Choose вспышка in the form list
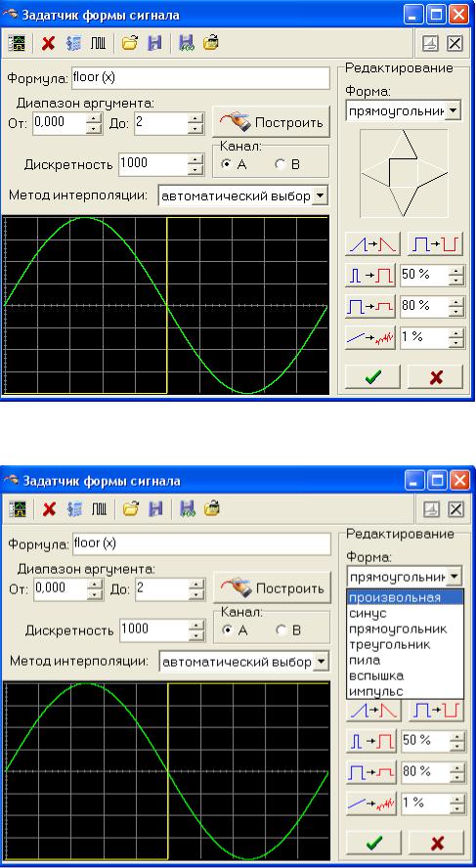Viewport: 476px width, 868px height. tap(405, 675)
